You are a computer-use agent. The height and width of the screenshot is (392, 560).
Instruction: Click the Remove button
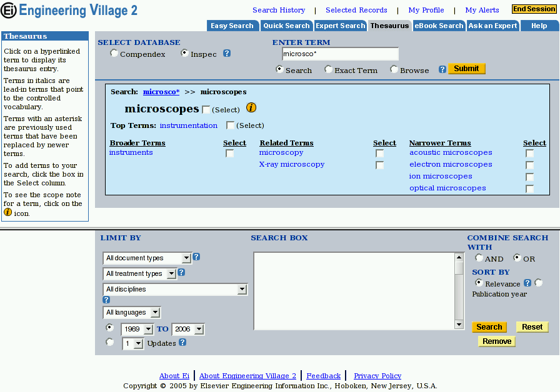(x=497, y=341)
